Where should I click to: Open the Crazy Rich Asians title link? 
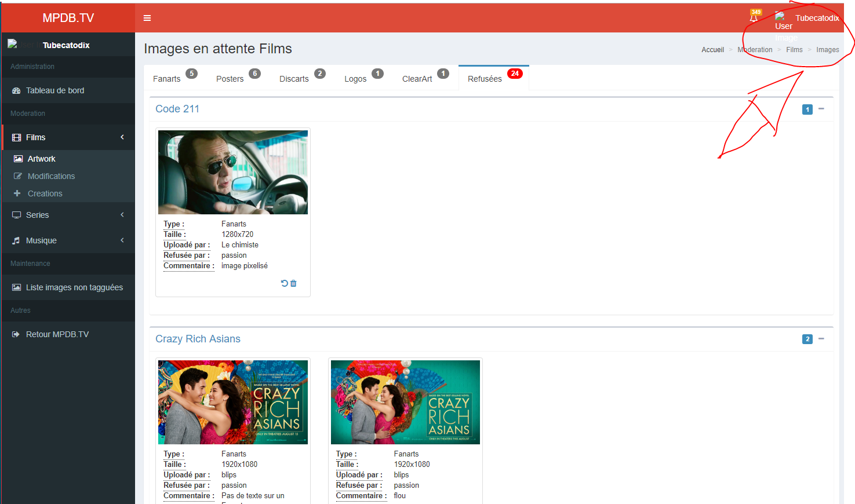(198, 339)
